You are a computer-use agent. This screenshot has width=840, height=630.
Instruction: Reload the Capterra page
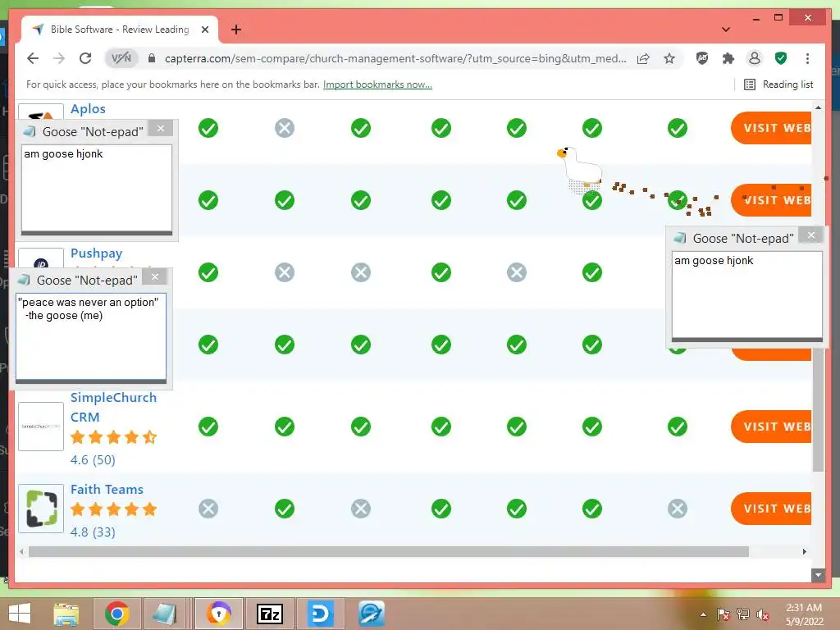click(x=85, y=58)
